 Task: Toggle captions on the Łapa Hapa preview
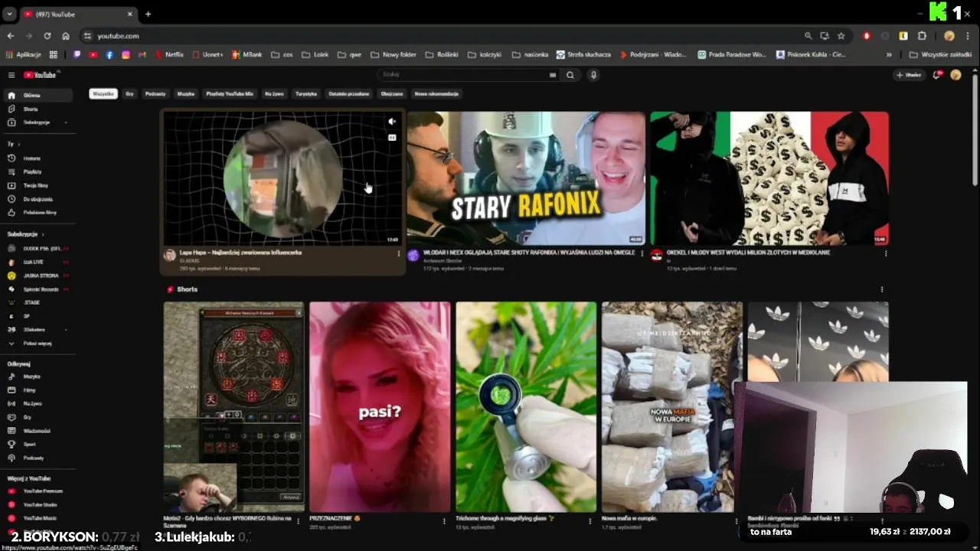tap(392, 138)
